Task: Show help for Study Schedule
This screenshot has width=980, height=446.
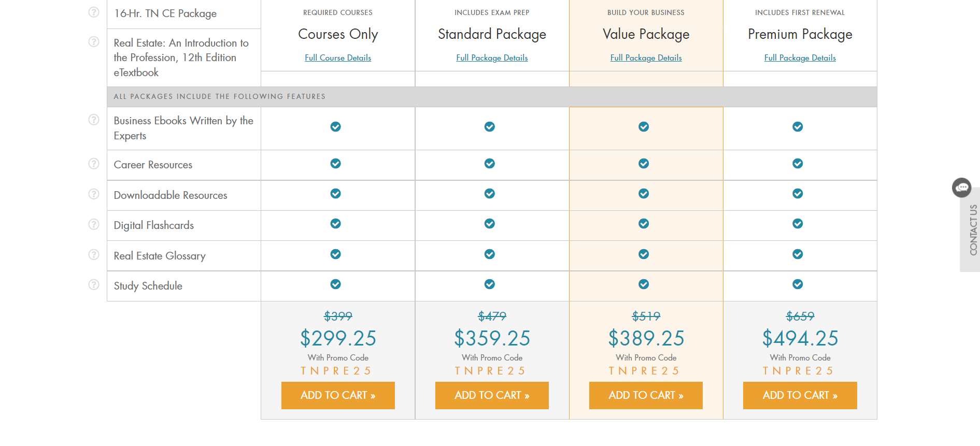Action: (x=94, y=284)
